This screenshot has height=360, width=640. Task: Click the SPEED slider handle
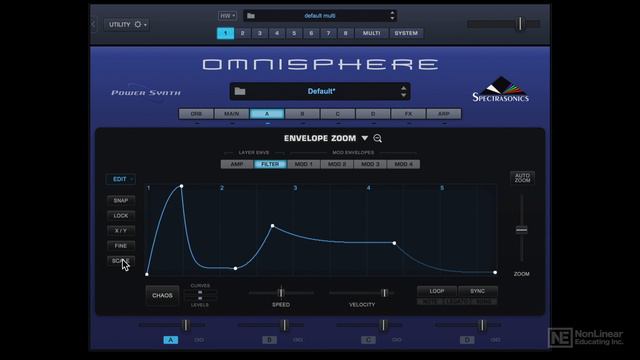pos(281,293)
